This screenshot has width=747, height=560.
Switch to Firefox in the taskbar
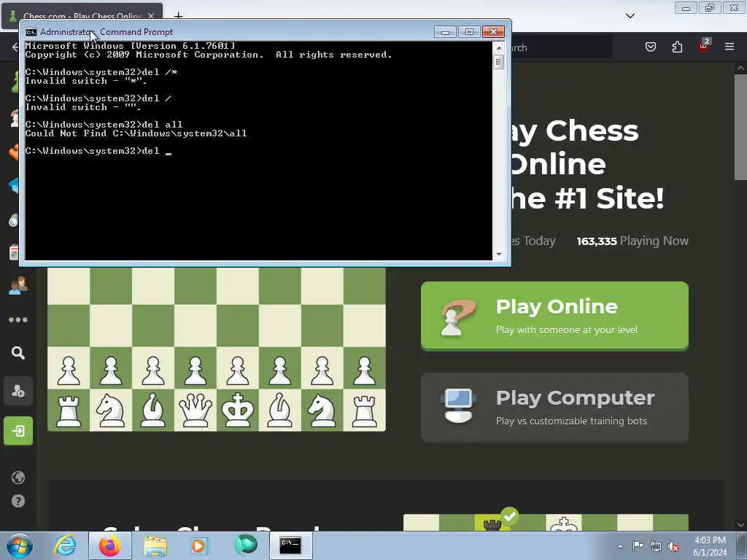point(109,545)
